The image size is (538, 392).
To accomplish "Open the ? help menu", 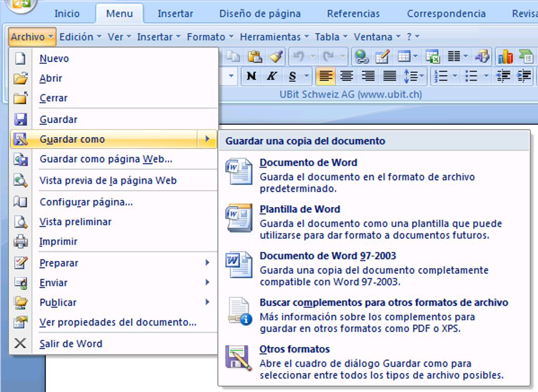I will pos(413,37).
